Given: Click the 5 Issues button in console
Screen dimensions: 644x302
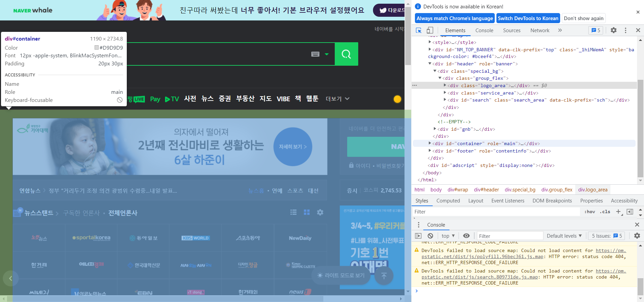Looking at the screenshot, I should pyautogui.click(x=607, y=236).
